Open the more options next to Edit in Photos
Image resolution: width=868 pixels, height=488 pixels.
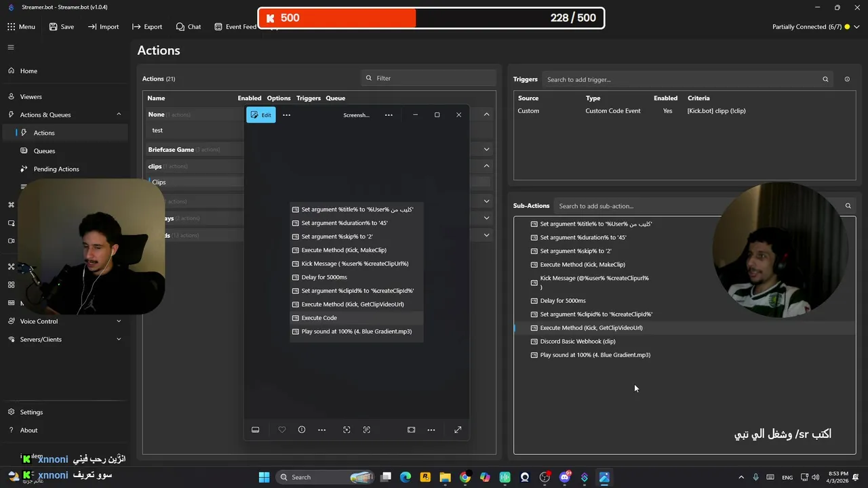(286, 115)
